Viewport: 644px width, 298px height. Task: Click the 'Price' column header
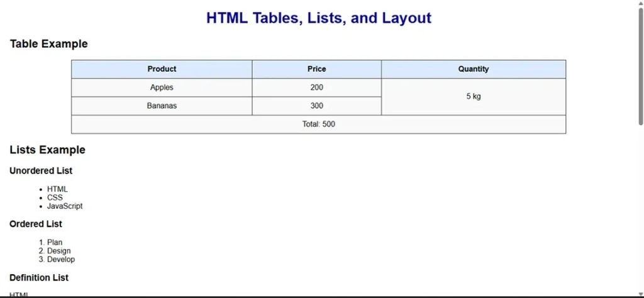point(317,69)
